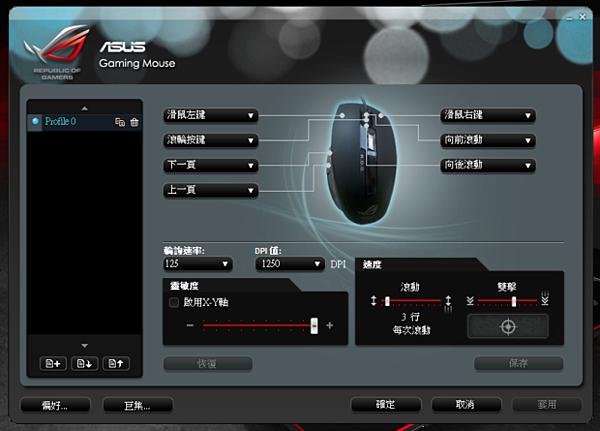This screenshot has width=600, height=431.
Task: Minimize the Gaming Mouse window
Action: (569, 18)
